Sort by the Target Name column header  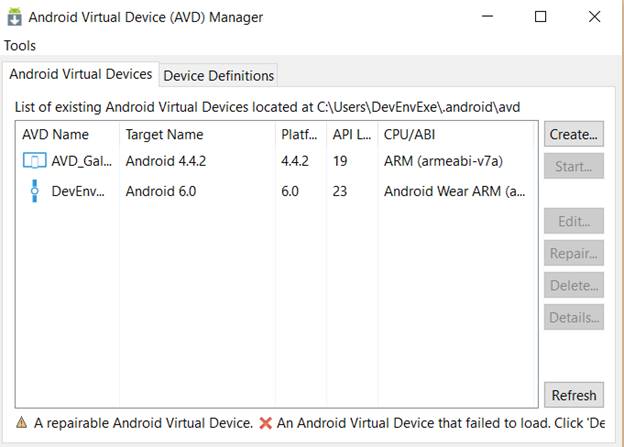164,134
